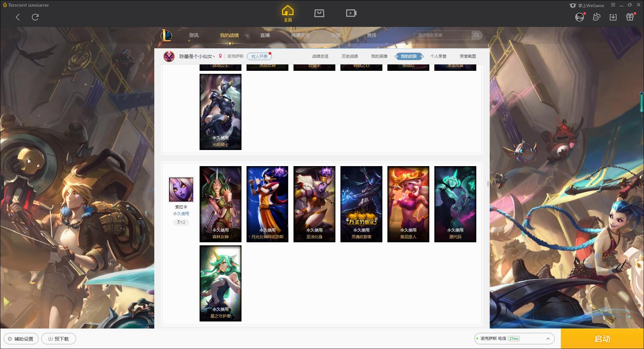Click the page scrollbar handle
Viewport: 644px width, 349px height.
(488, 184)
